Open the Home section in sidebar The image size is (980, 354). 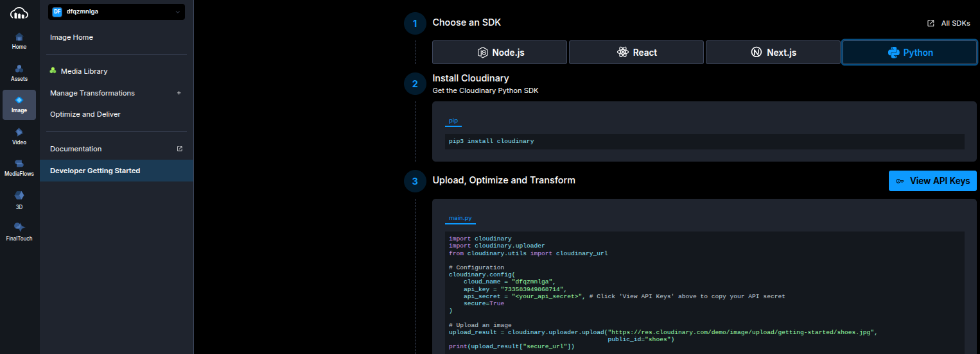click(x=19, y=41)
